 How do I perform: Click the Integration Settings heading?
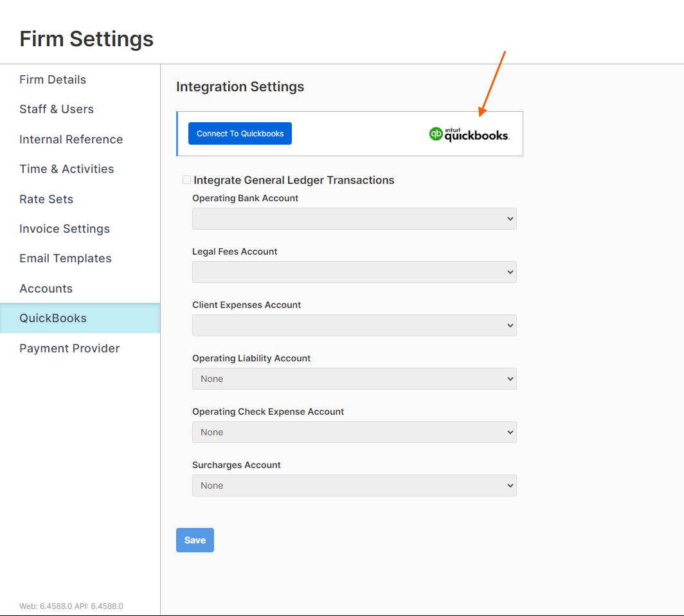pos(240,87)
